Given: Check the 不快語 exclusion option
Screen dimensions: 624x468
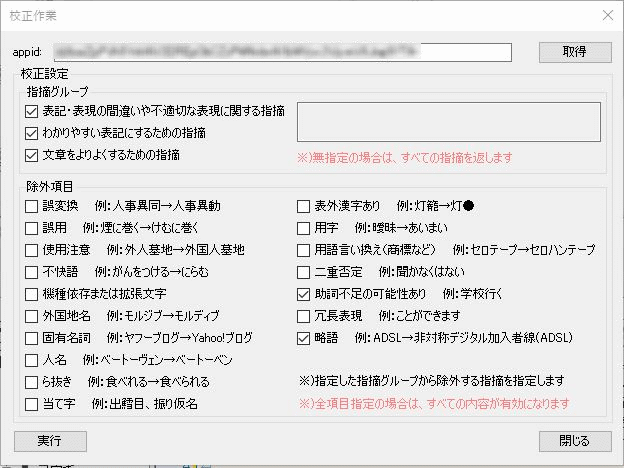Looking at the screenshot, I should (31, 272).
